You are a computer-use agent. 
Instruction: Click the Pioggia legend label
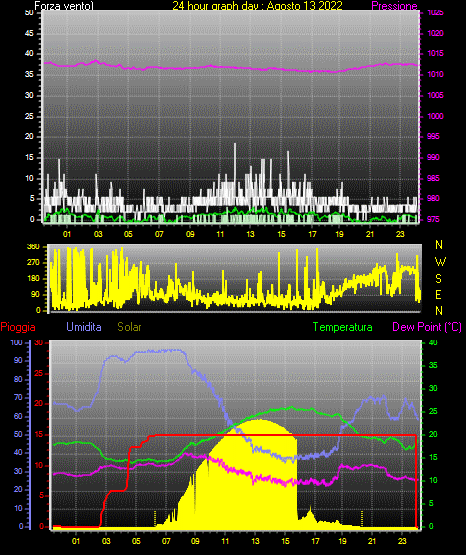pos(18,327)
